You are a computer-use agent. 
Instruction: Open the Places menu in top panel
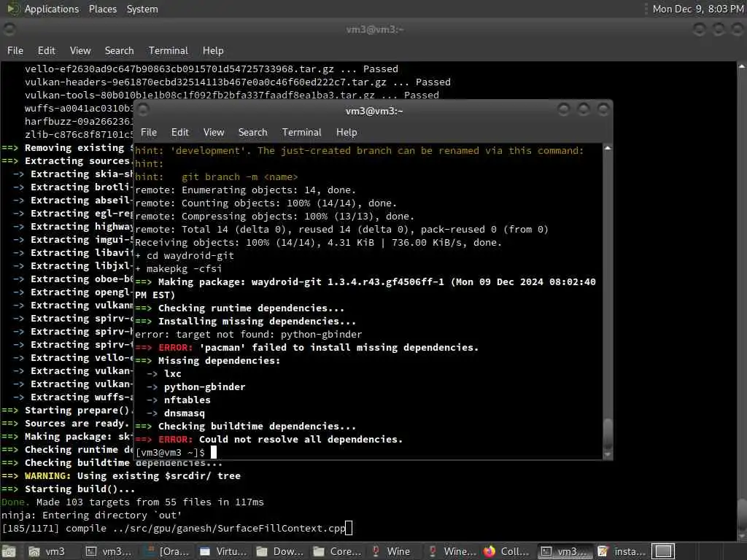(x=102, y=9)
